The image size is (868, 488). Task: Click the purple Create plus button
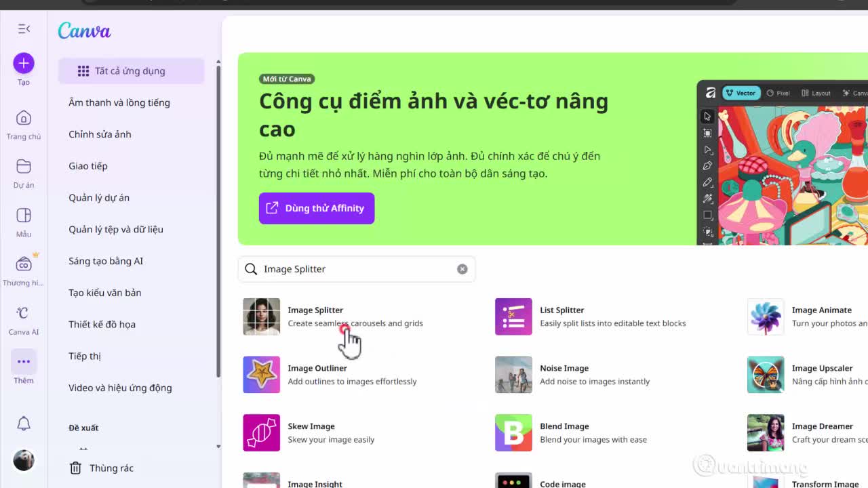[24, 63]
